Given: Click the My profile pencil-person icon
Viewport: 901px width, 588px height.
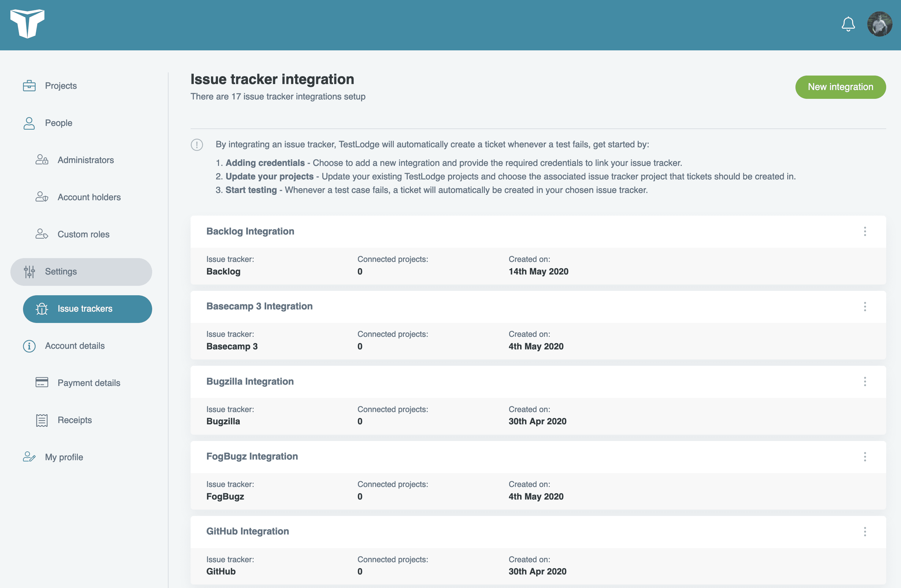Looking at the screenshot, I should pos(29,457).
